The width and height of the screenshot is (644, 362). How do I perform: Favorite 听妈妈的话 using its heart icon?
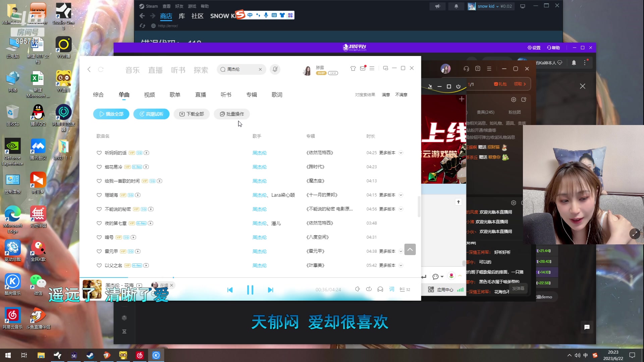tap(99, 153)
